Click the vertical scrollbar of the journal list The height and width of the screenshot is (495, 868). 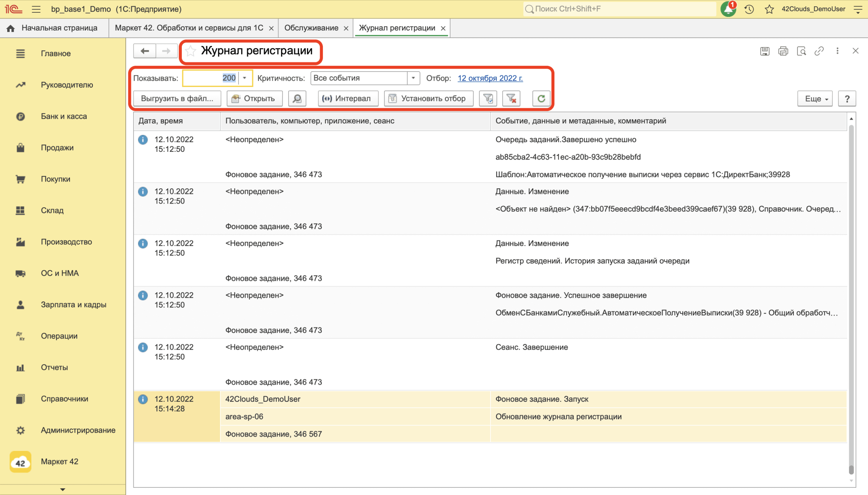coord(851,297)
